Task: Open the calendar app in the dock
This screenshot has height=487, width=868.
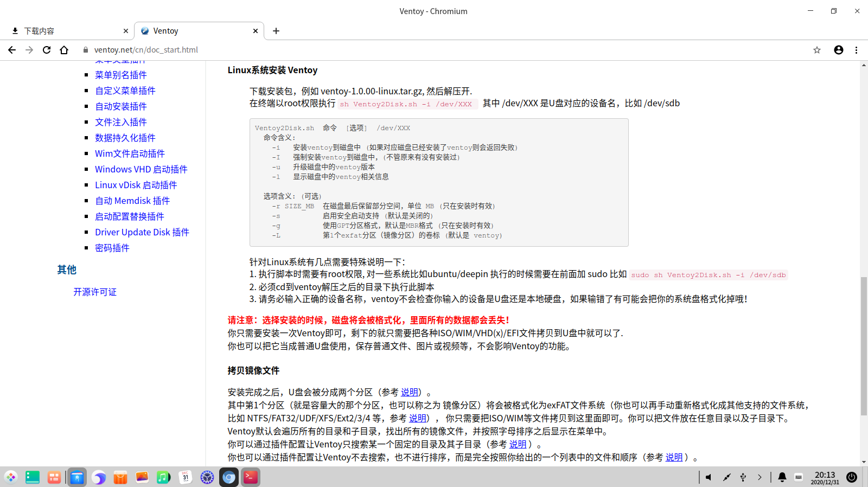Action: [x=186, y=477]
